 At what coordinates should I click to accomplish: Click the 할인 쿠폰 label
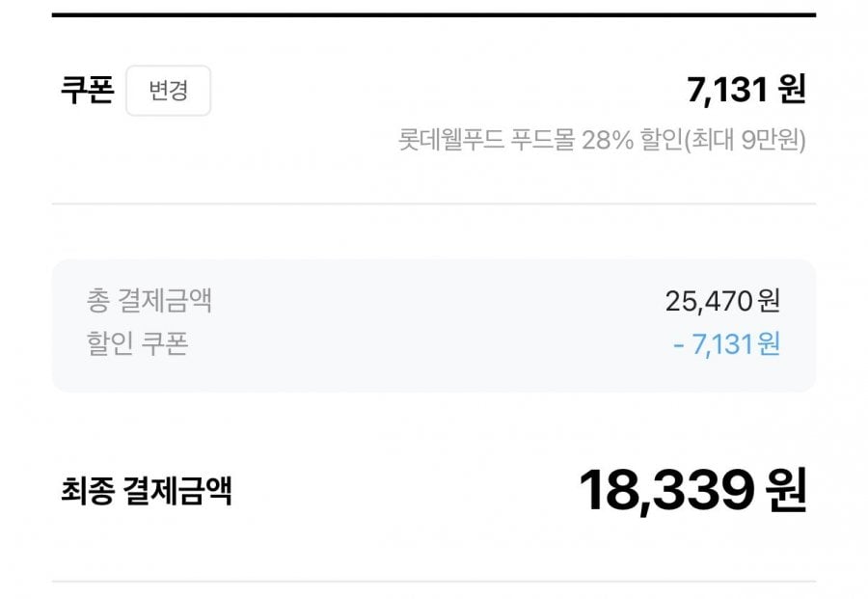point(137,343)
